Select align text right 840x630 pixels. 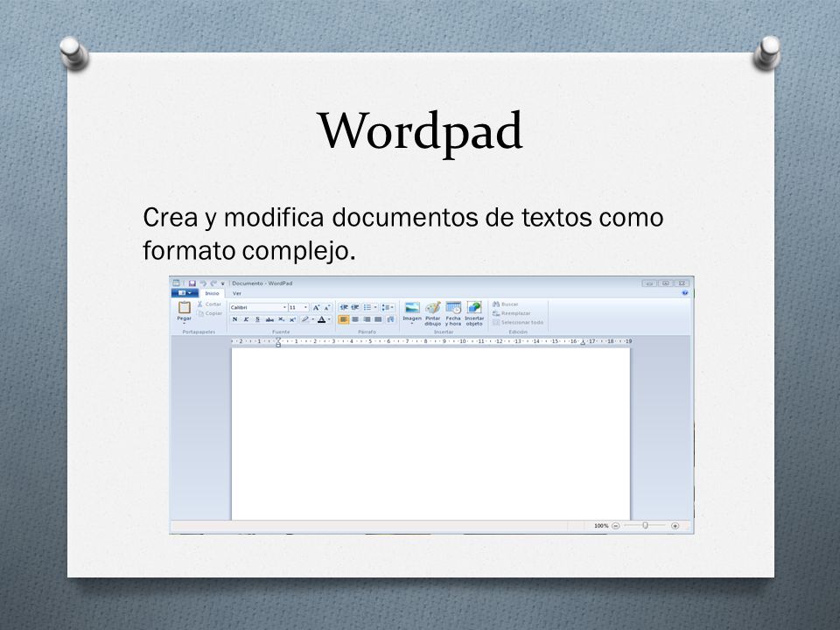tap(367, 319)
